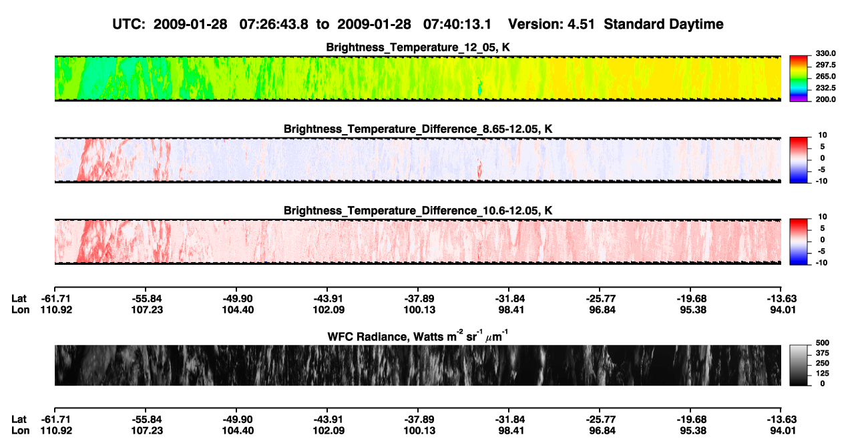Screen dimensions: 868x445
Task: Click the 10.6-12.05 difference image strip
Action: point(418,241)
